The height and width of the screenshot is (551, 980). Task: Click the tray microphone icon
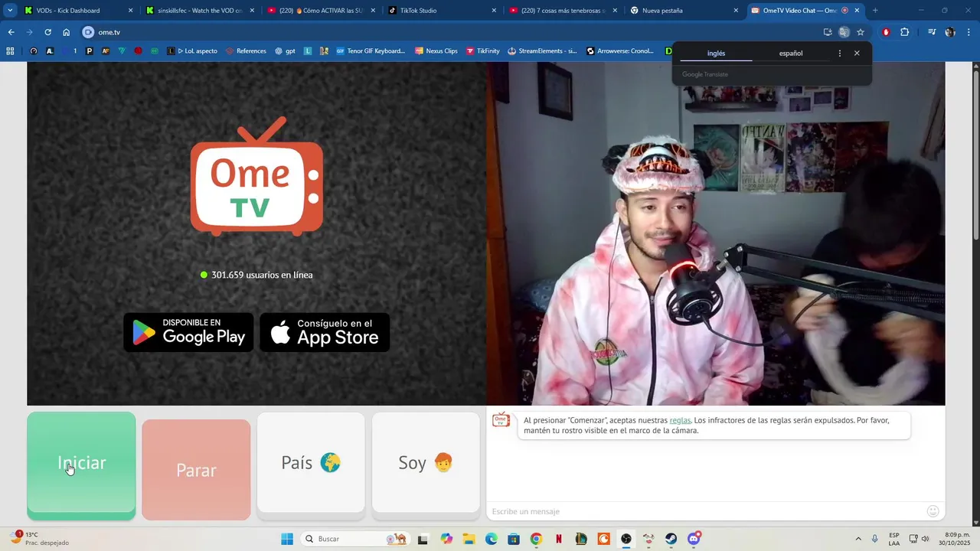pos(874,539)
